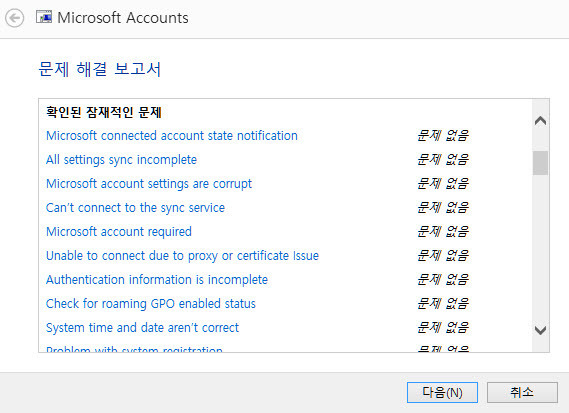Viewport: 569px width, 413px height.
Task: Click the 다음(N) next button
Action: (442, 392)
